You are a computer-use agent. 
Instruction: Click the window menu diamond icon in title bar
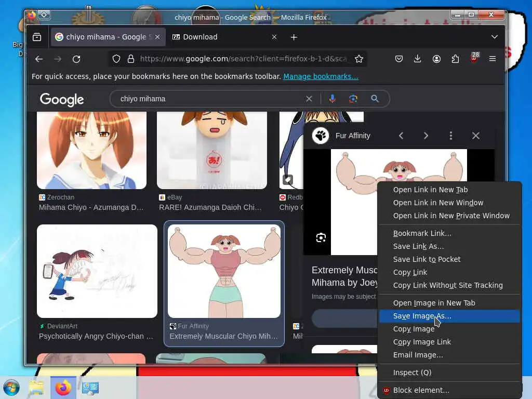pyautogui.click(x=44, y=15)
